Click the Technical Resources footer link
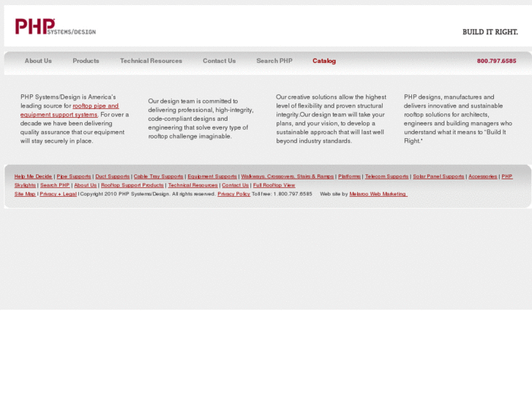Image resolution: width=532 pixels, height=399 pixels. point(192,185)
